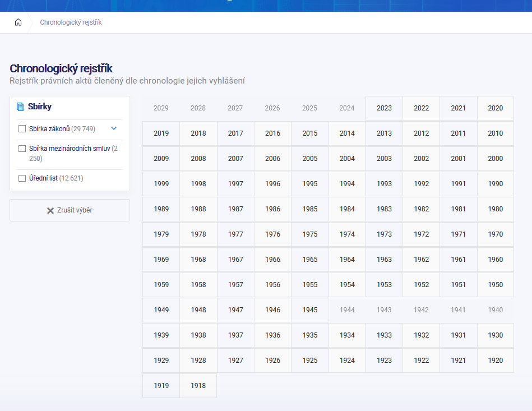This screenshot has width=532, height=411.
Task: Click the Sbírky document icon
Action: [20, 107]
